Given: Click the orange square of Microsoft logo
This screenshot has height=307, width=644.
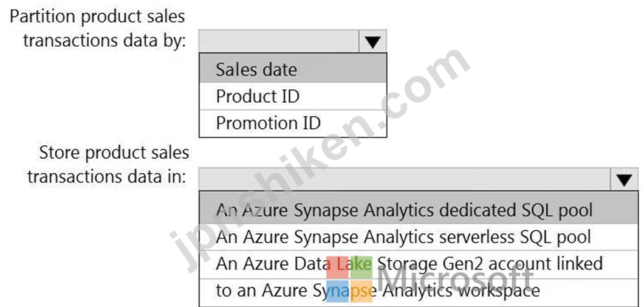Looking at the screenshot, I should coord(361,291).
